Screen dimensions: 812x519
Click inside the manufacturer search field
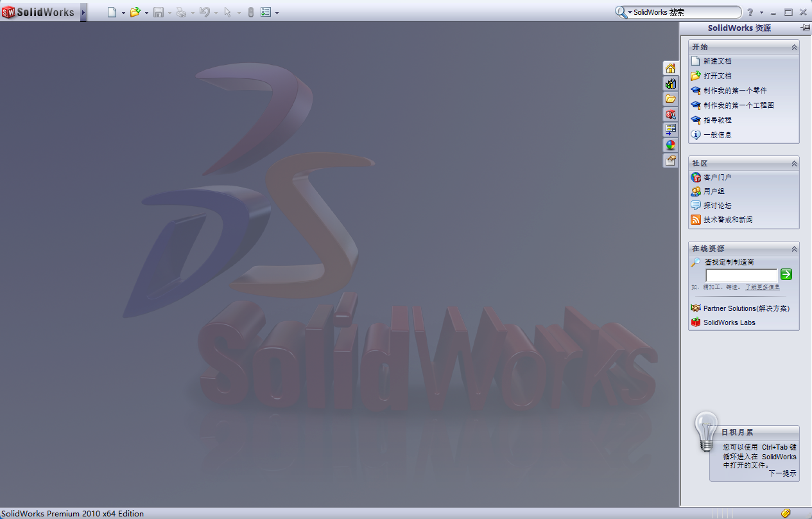click(x=740, y=275)
